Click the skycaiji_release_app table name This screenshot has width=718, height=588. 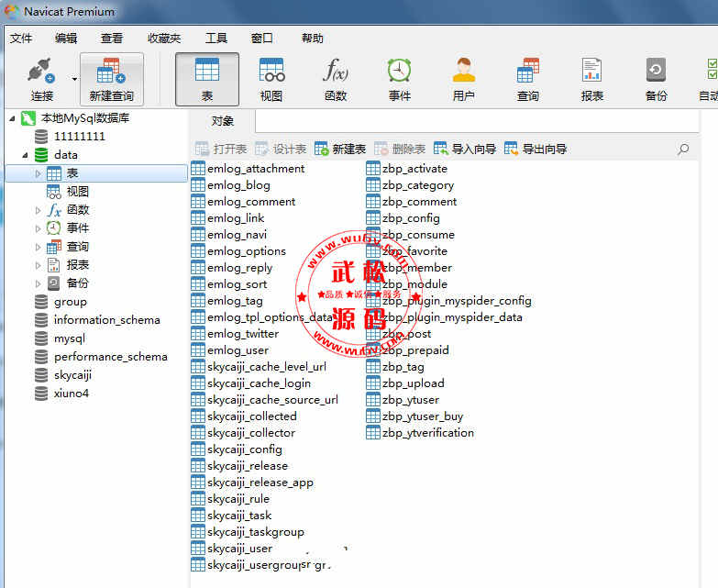tap(260, 483)
